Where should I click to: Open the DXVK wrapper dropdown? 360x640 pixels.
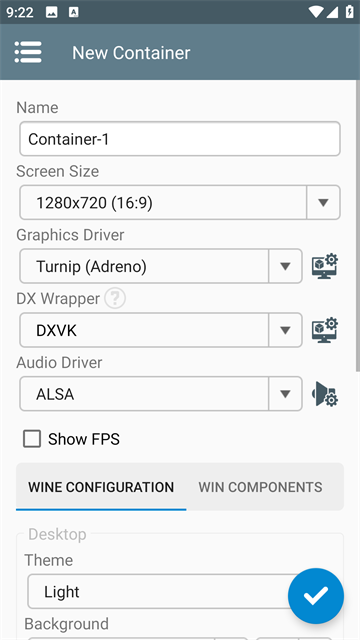(x=161, y=330)
